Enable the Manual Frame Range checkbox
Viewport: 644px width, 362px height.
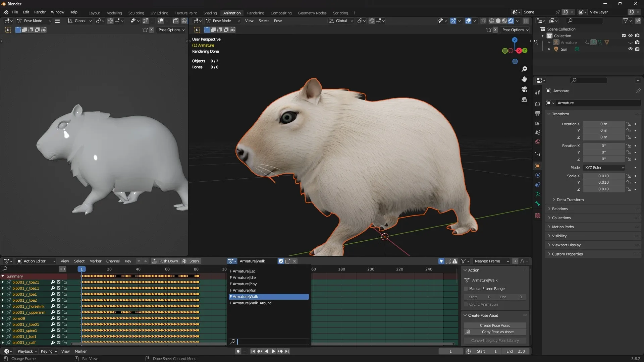[x=466, y=289]
